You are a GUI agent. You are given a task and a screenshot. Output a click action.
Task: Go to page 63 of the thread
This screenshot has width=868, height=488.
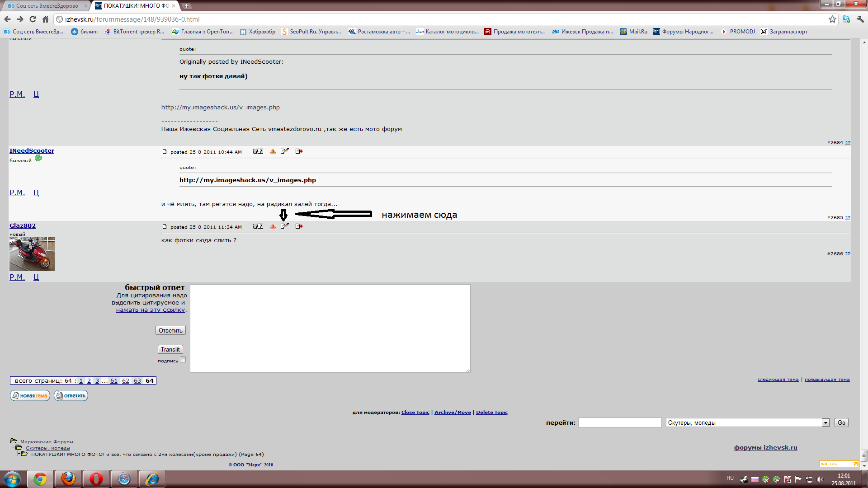coord(137,381)
